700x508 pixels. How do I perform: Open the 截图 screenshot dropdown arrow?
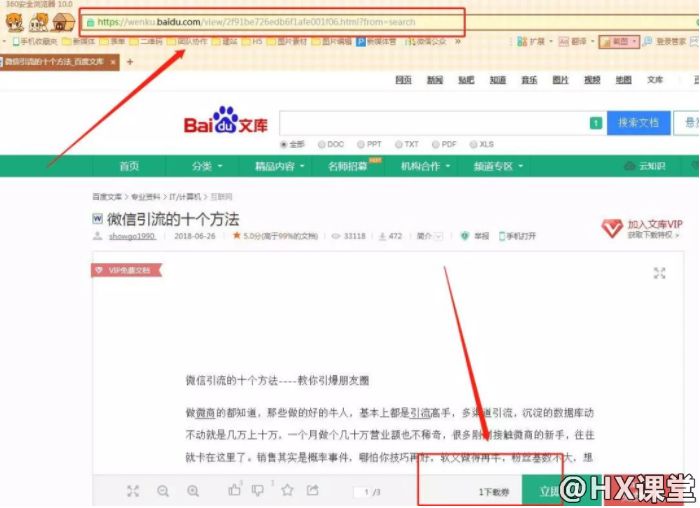(x=634, y=42)
